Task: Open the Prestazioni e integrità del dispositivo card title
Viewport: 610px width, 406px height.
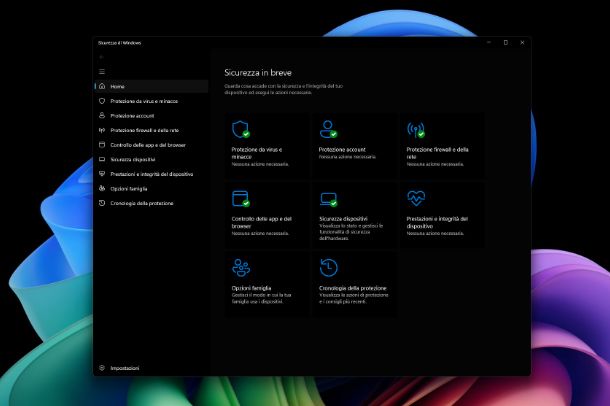Action: [x=437, y=222]
